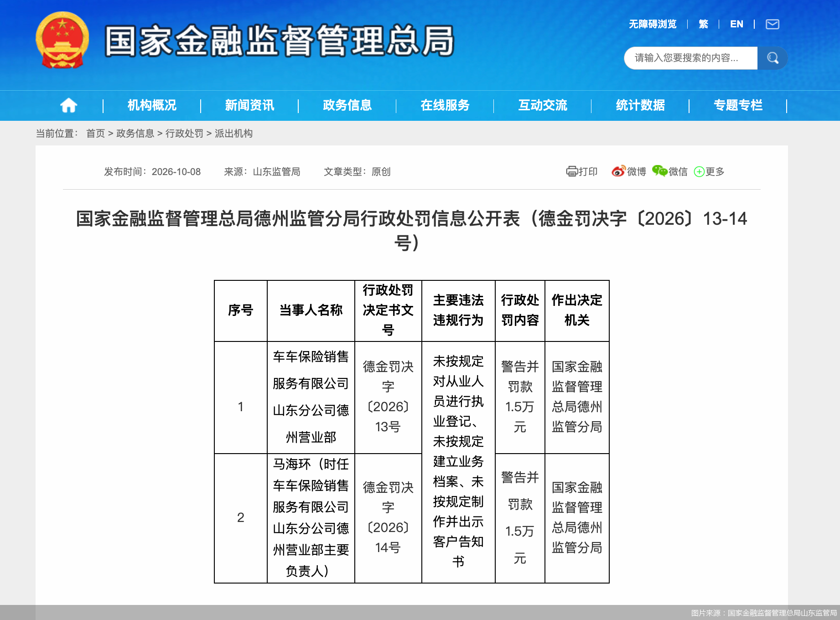Click breadcrumb 政务信息
This screenshot has width=840, height=620.
[135, 133]
